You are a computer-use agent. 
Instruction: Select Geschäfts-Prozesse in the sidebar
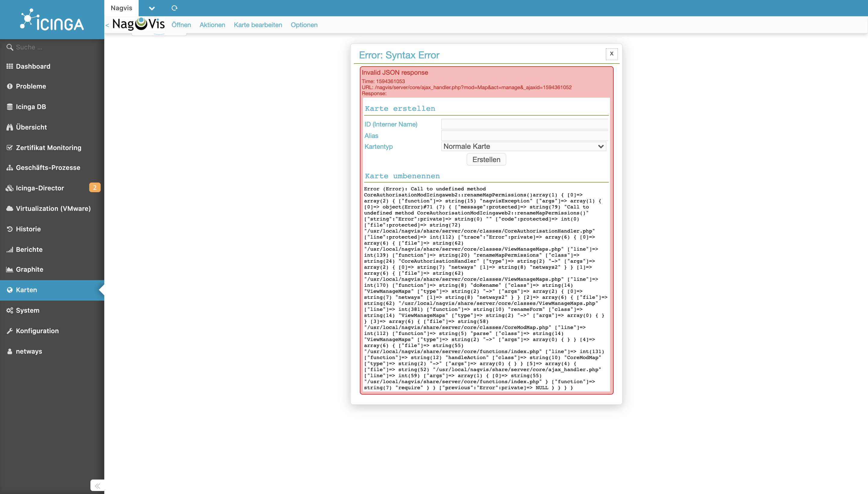48,167
